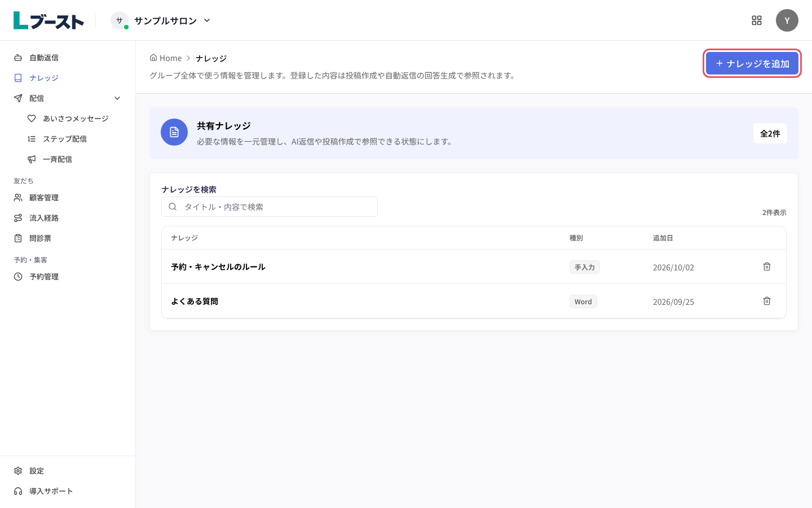Click the 2件表示 count text
This screenshot has height=508, width=812.
[774, 213]
